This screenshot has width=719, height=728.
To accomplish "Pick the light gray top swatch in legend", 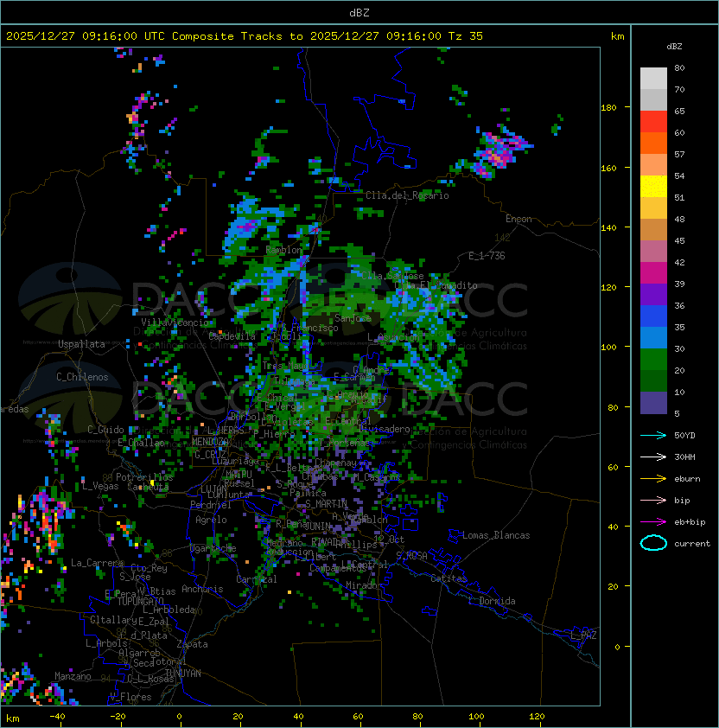I will pos(653,79).
